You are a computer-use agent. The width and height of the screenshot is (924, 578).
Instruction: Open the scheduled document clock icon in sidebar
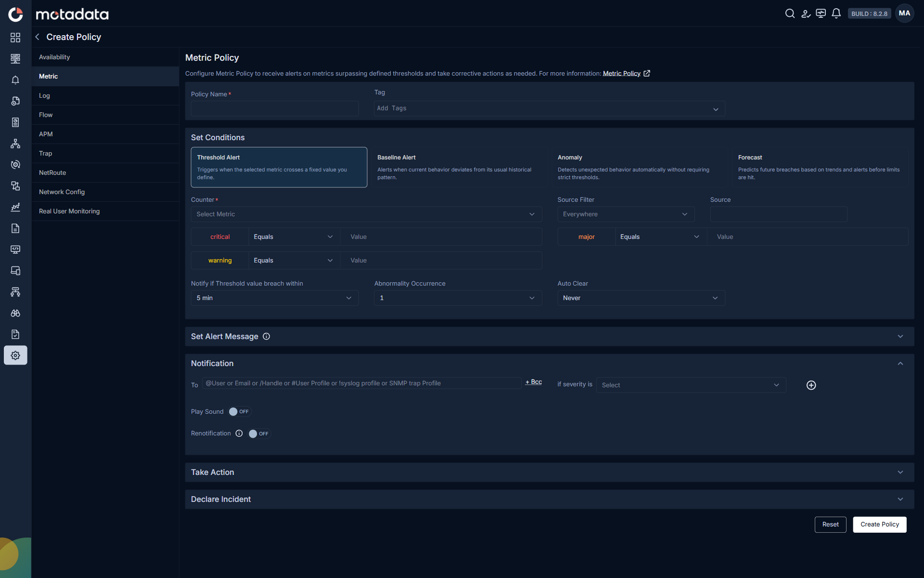15,101
